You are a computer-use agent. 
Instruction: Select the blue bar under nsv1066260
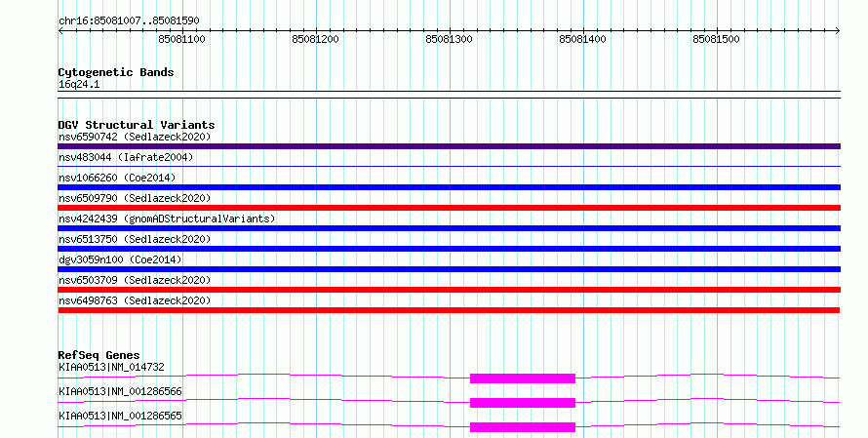(x=449, y=187)
